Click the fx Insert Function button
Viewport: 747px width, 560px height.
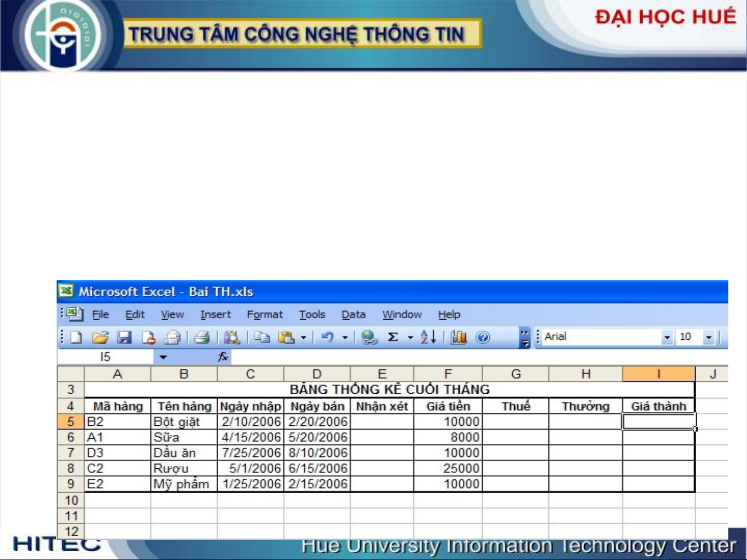[x=223, y=357]
